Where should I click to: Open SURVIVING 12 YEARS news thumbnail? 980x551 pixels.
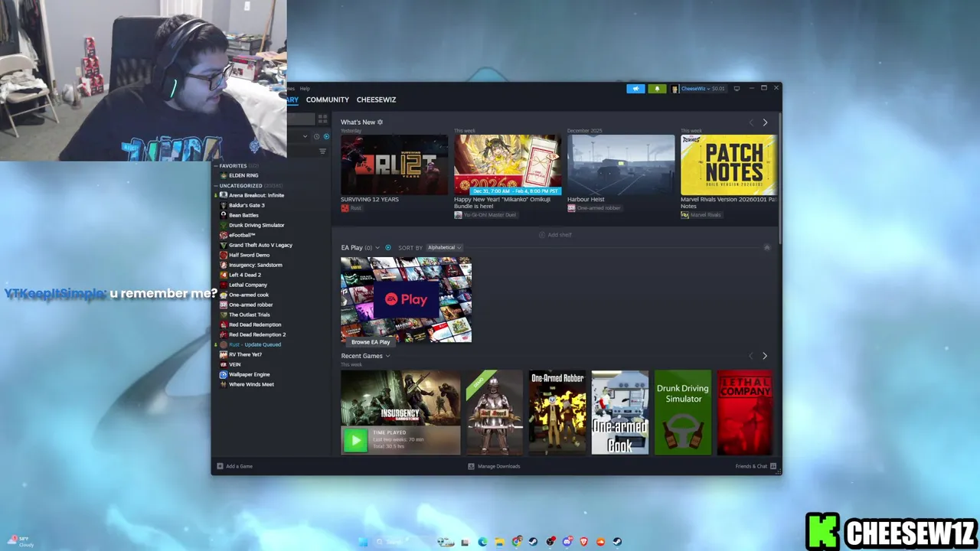[x=394, y=165]
